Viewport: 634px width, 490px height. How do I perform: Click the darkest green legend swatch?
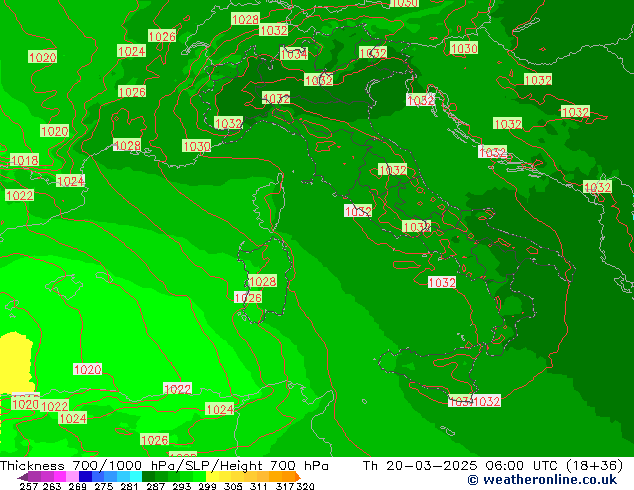pyautogui.click(x=148, y=476)
